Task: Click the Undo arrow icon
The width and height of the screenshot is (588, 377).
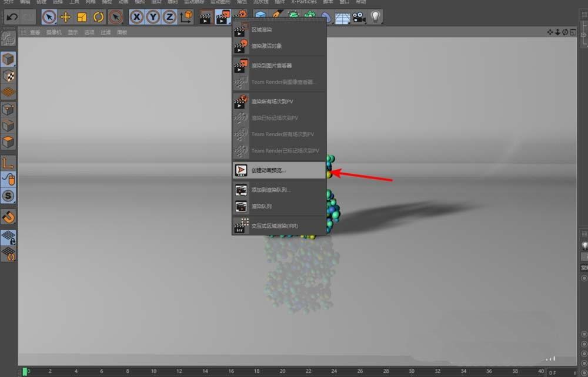Action: [x=12, y=17]
